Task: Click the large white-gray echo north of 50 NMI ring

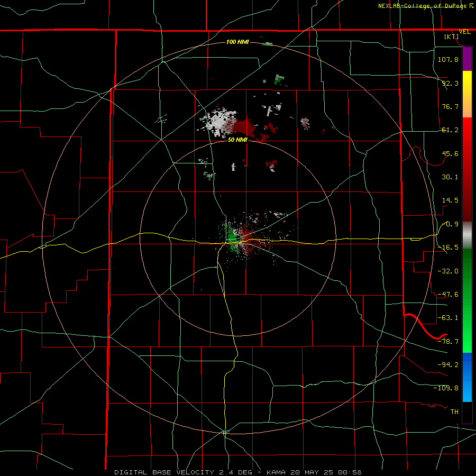Action: (x=218, y=121)
